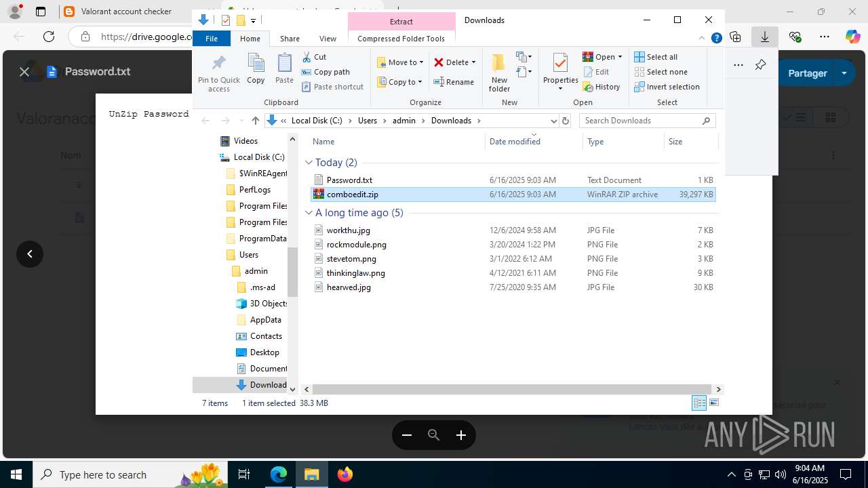This screenshot has width=868, height=488.
Task: Open Explorer help question mark icon
Action: 716,38
